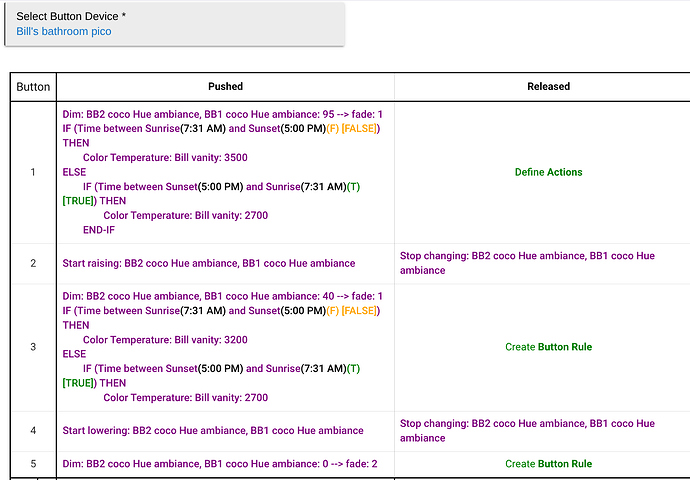Select the button number 3 row cell
The image size is (690, 480).
point(33,347)
